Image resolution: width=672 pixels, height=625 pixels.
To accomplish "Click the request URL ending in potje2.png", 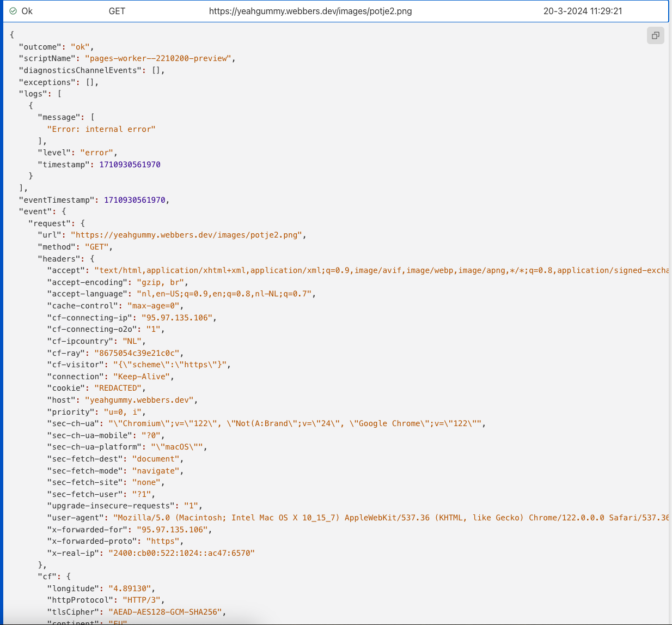I will 310,10.
